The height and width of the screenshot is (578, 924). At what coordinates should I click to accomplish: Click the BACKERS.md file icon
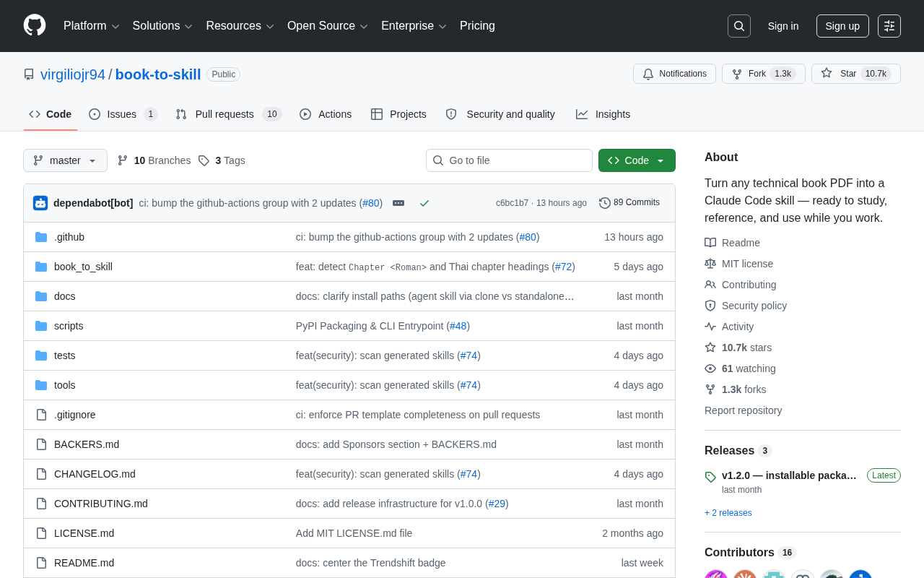(x=41, y=444)
